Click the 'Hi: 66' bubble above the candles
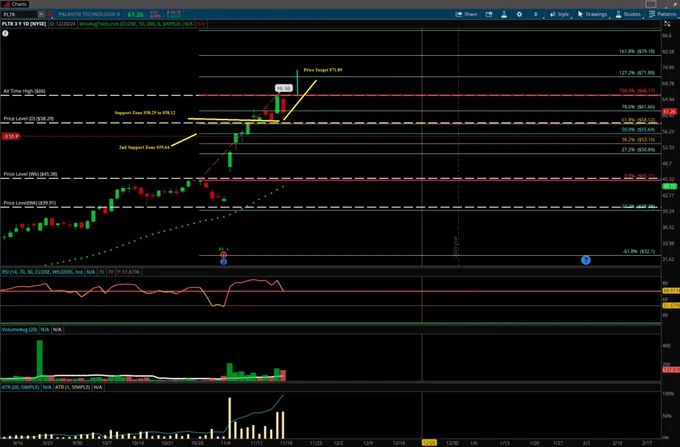 pos(284,88)
